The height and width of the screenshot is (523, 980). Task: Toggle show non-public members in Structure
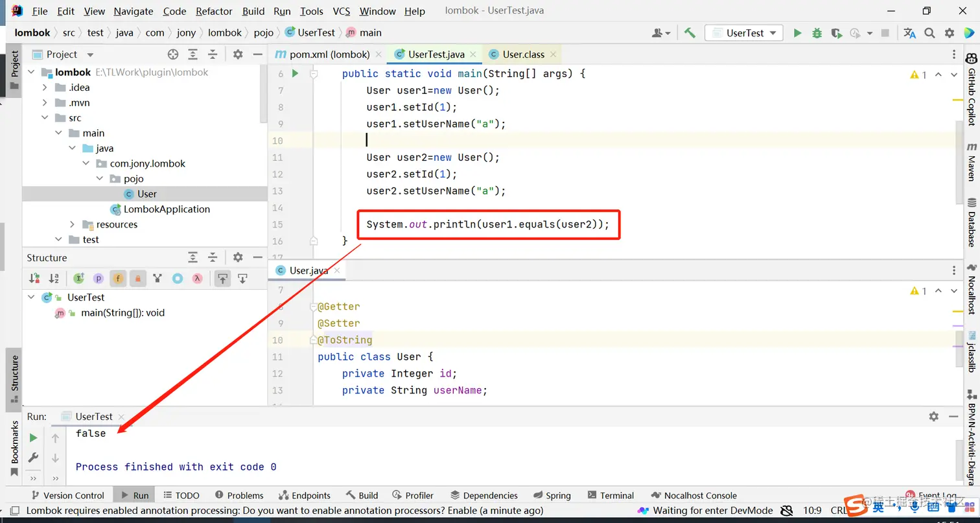(x=137, y=279)
